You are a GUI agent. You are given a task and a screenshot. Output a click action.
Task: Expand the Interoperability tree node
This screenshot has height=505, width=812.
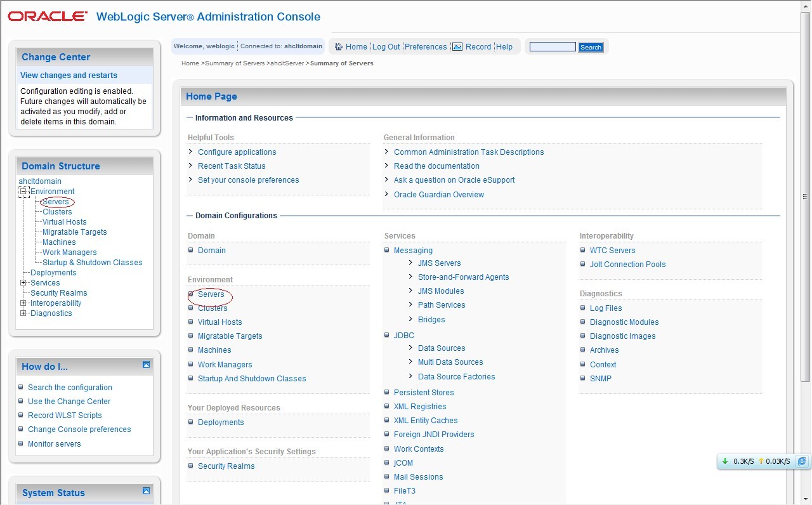23,303
